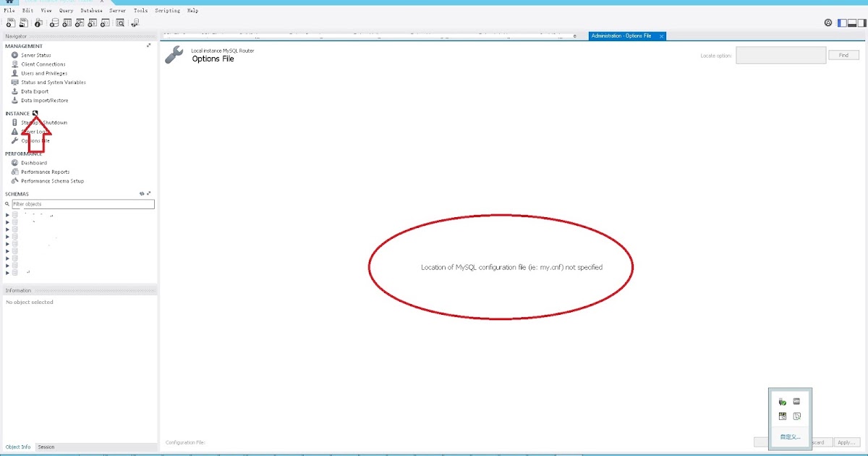Expand the first schema in SCHEMAS tree
Viewport: 868px width, 456px height.
[7, 214]
